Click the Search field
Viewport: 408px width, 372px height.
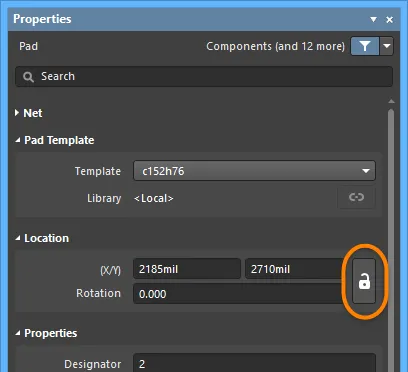pyautogui.click(x=204, y=77)
